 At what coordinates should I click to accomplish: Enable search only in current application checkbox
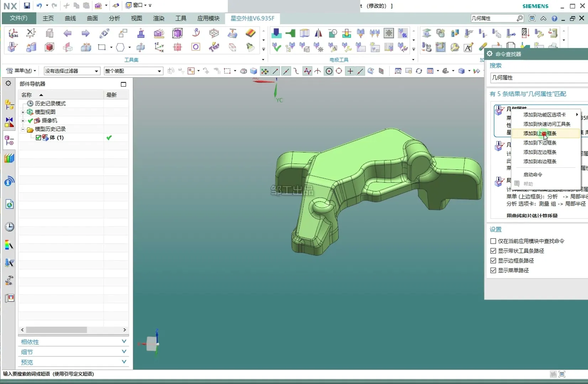tap(493, 241)
